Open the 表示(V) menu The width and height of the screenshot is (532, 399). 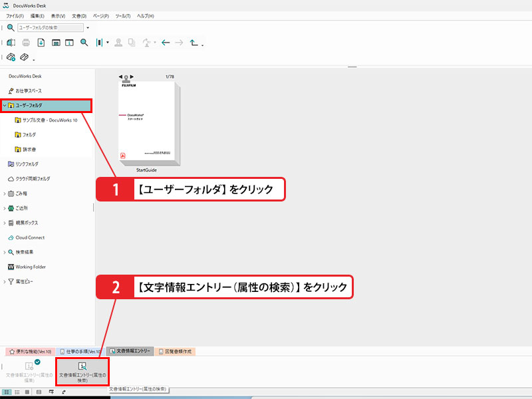[58, 16]
